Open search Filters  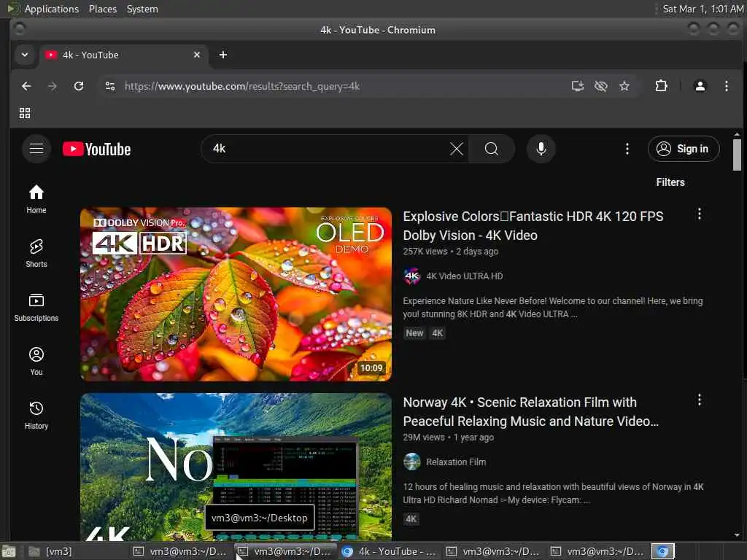[x=670, y=182]
